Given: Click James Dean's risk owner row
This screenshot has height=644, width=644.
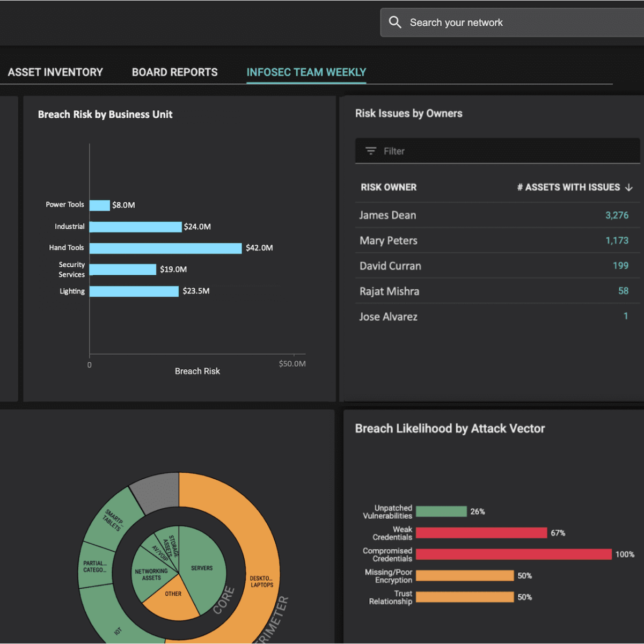Looking at the screenshot, I should tap(496, 215).
